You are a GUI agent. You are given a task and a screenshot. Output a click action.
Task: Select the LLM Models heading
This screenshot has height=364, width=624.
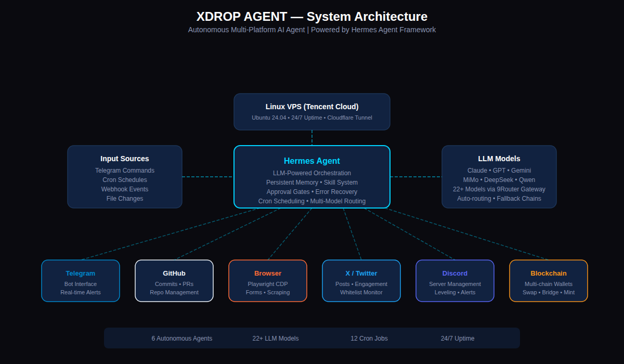[x=499, y=159]
